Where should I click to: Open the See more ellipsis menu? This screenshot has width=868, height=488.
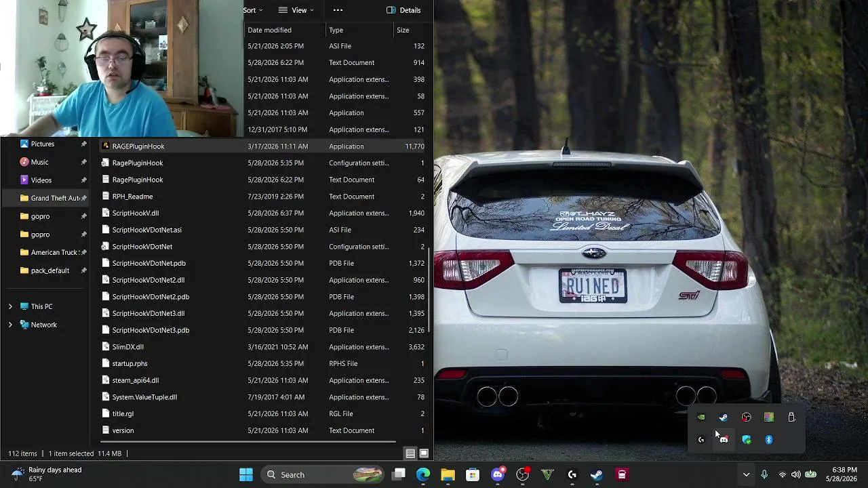point(338,10)
